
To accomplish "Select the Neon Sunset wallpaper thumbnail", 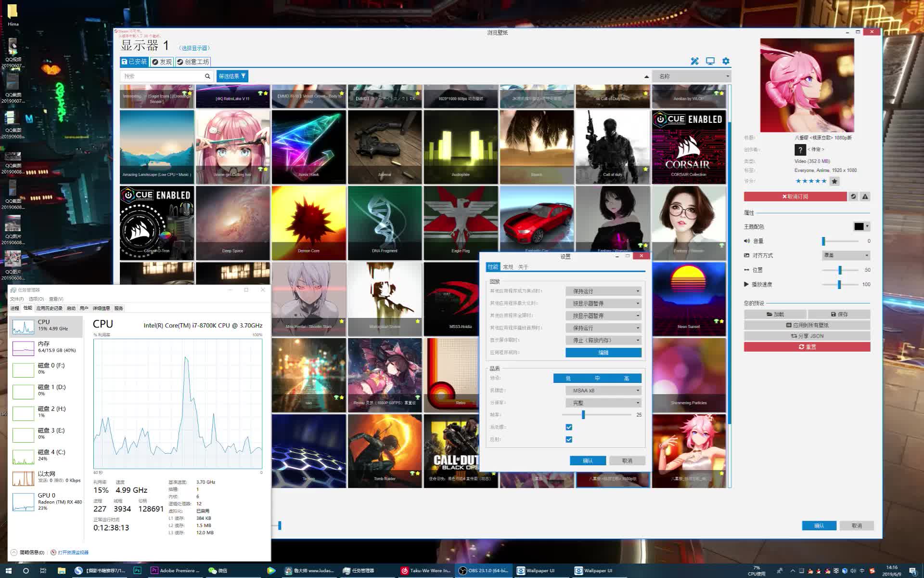I will tap(689, 299).
